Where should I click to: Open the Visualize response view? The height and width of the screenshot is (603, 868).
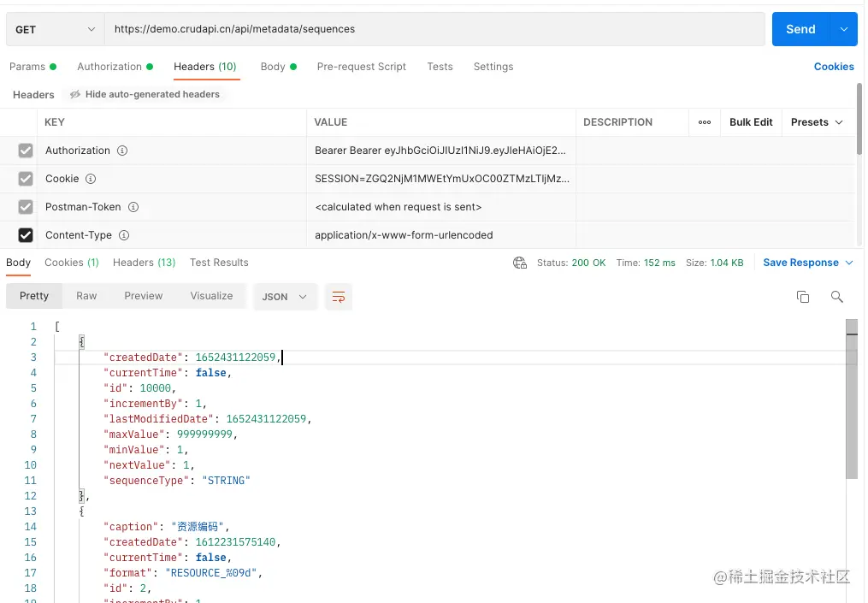(x=211, y=296)
